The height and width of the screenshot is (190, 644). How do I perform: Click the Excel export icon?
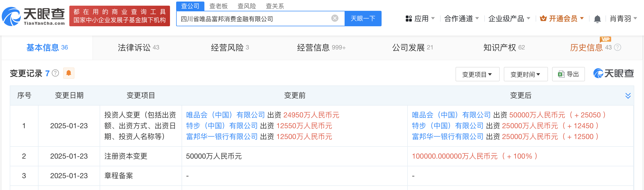click(561, 74)
